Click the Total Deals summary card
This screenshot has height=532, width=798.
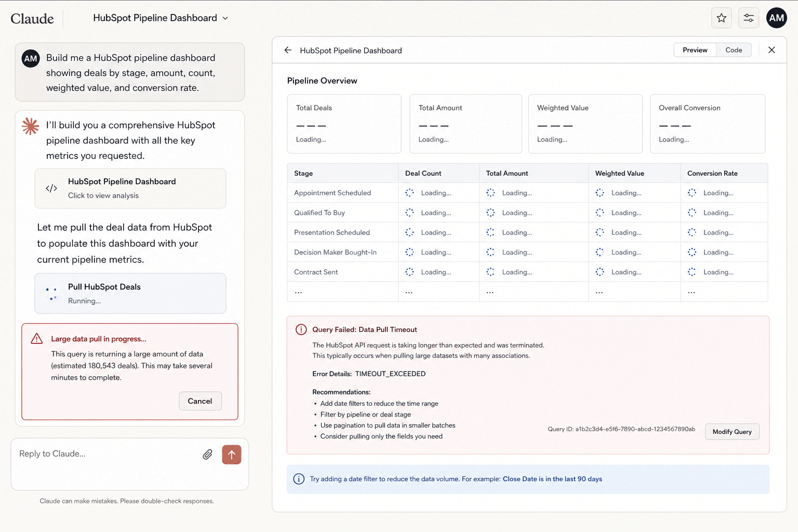click(x=344, y=124)
